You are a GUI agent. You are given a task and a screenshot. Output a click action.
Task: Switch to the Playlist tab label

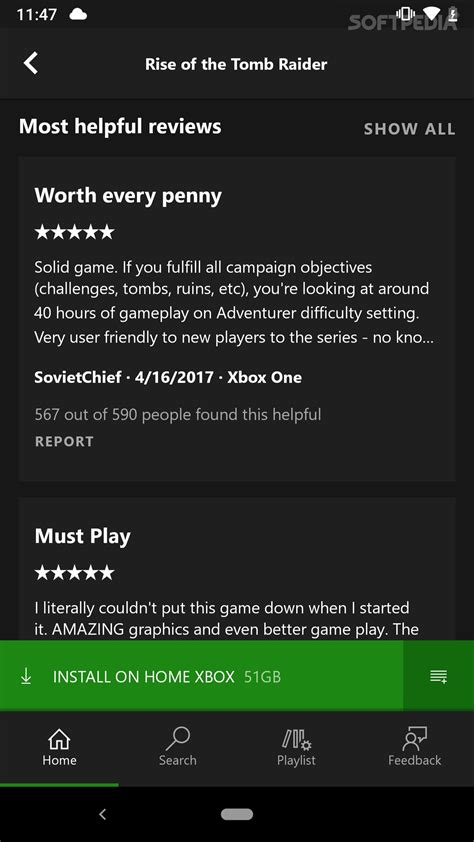[296, 760]
